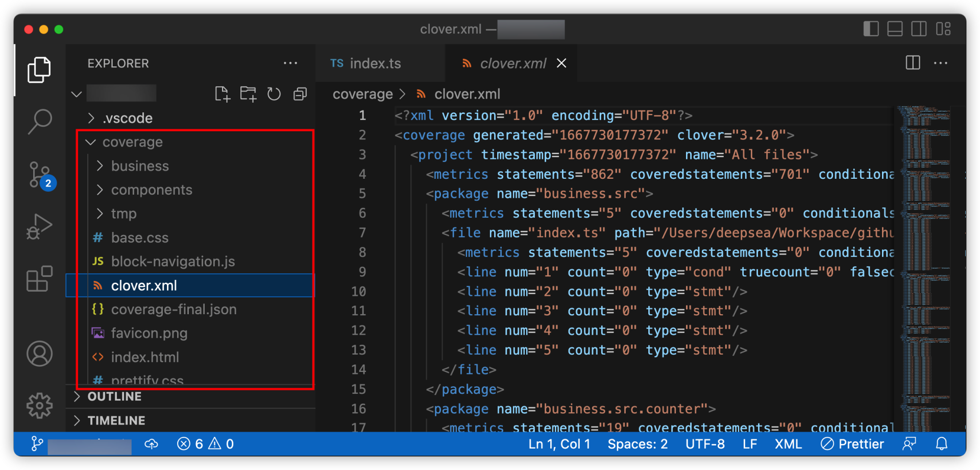This screenshot has height=470, width=980.
Task: Open the Extensions view
Action: pyautogui.click(x=39, y=279)
